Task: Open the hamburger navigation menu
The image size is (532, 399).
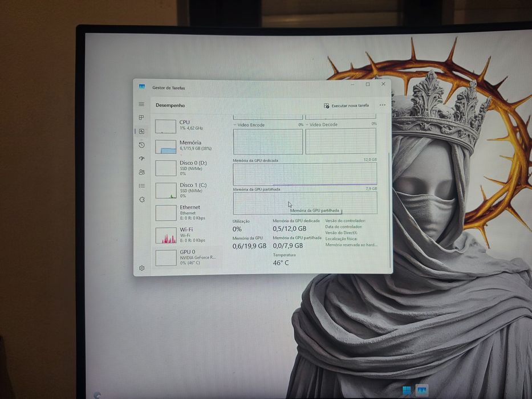Action: (x=141, y=104)
